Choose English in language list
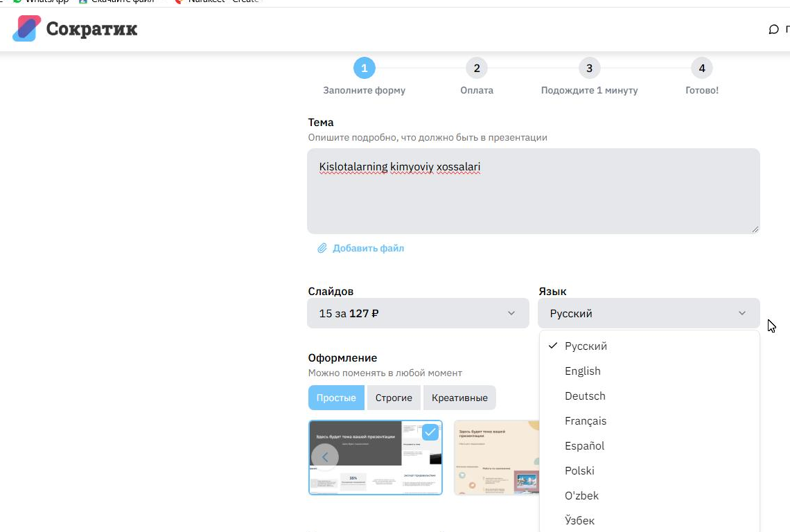This screenshot has width=790, height=532. [x=649, y=371]
